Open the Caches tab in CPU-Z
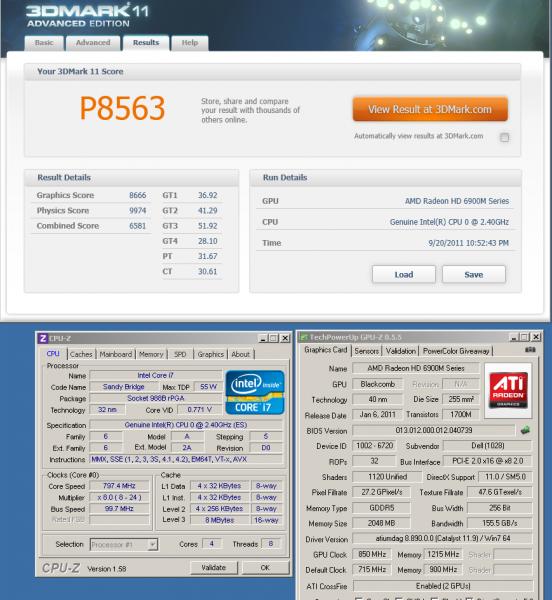The image size is (552, 600). (x=81, y=354)
